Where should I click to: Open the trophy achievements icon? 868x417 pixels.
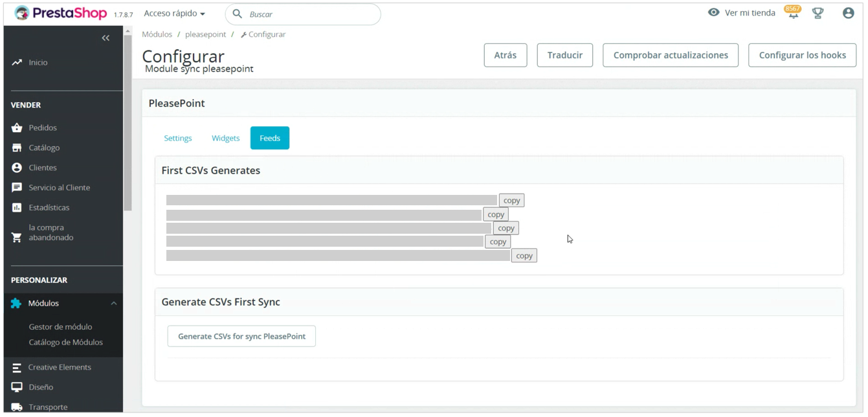coord(818,14)
